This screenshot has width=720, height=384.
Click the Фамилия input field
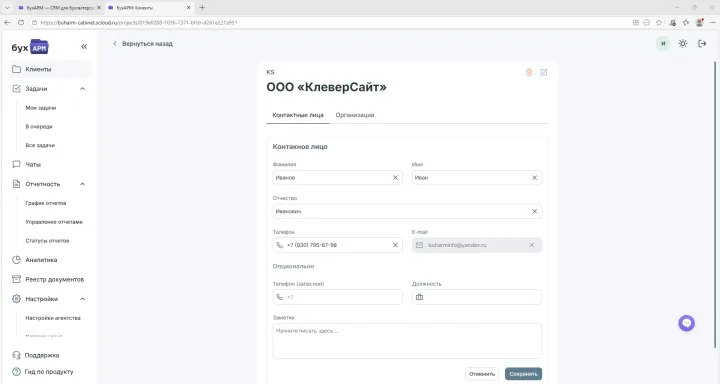click(338, 178)
